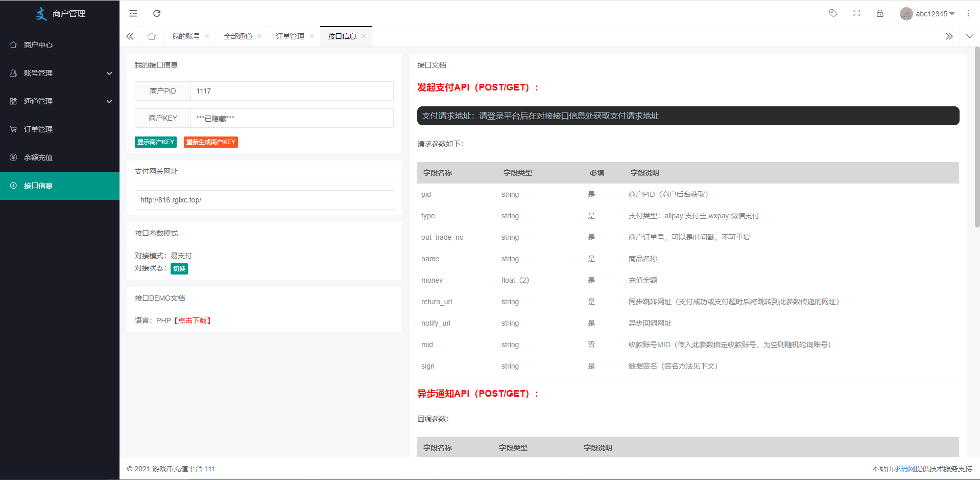Collapse the sidebar with the menu icon
This screenshot has height=480, width=980.
(x=133, y=13)
